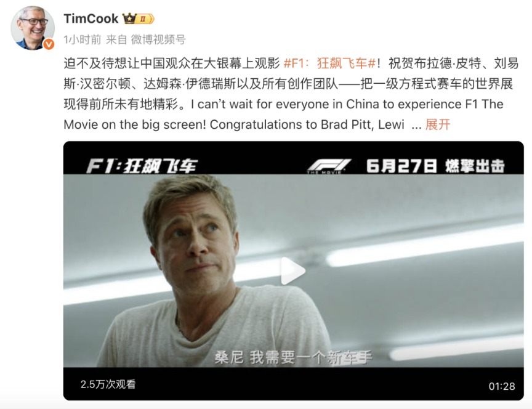Click the subtitle 桑尼 我需要一个新车手
This screenshot has width=532, height=409.
(x=293, y=357)
